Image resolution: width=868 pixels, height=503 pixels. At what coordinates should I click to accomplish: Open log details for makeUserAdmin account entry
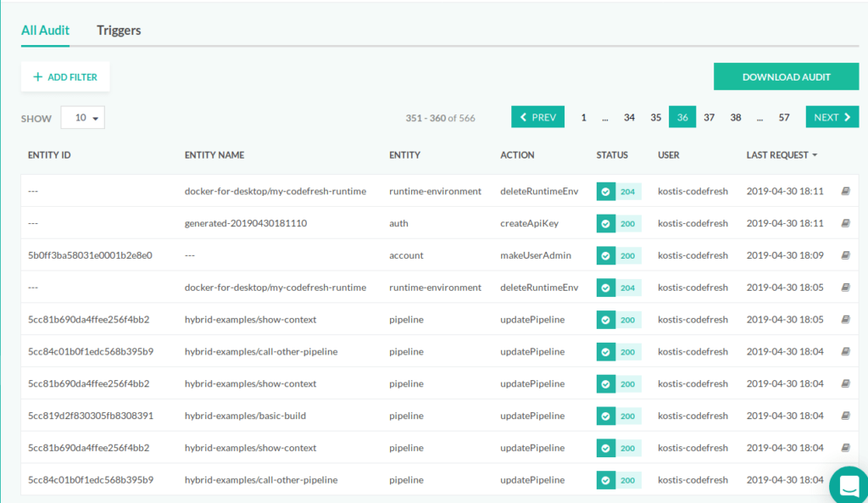pyautogui.click(x=845, y=255)
